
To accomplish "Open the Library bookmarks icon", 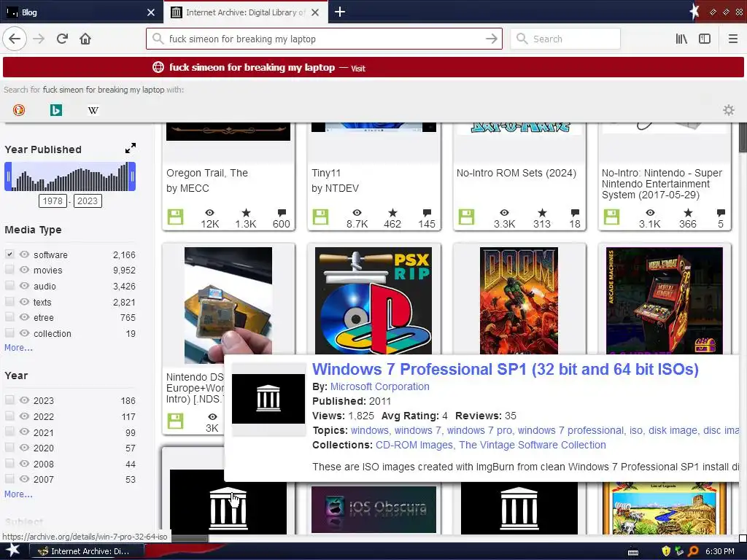I will pyautogui.click(x=681, y=39).
